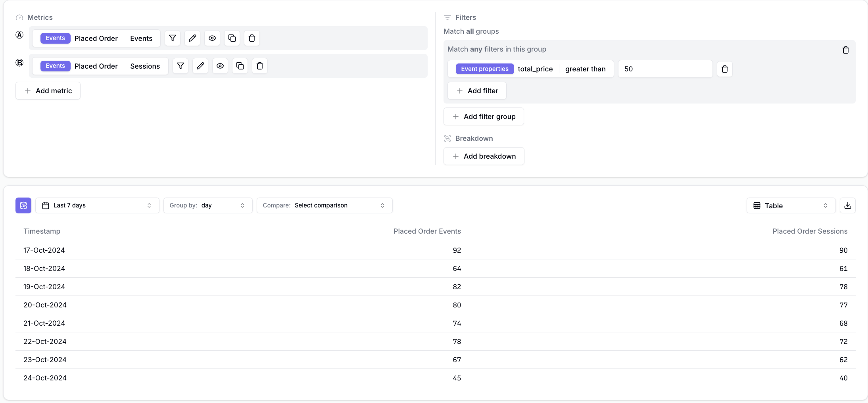The width and height of the screenshot is (868, 403).
Task: Remove the total_price filter with trash icon
Action: tap(725, 69)
